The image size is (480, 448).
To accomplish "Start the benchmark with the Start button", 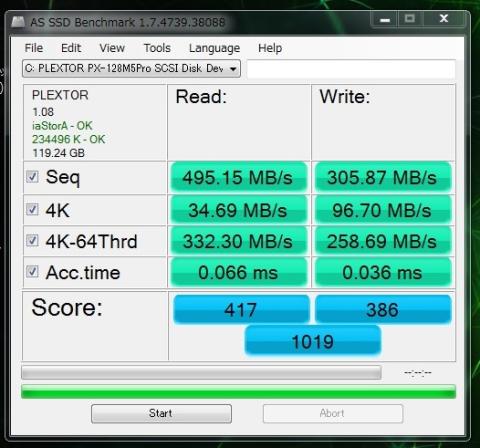I will 161,414.
